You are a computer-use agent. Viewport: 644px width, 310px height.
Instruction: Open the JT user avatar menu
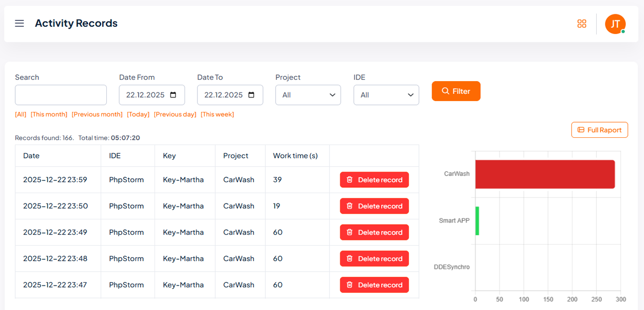tap(615, 24)
